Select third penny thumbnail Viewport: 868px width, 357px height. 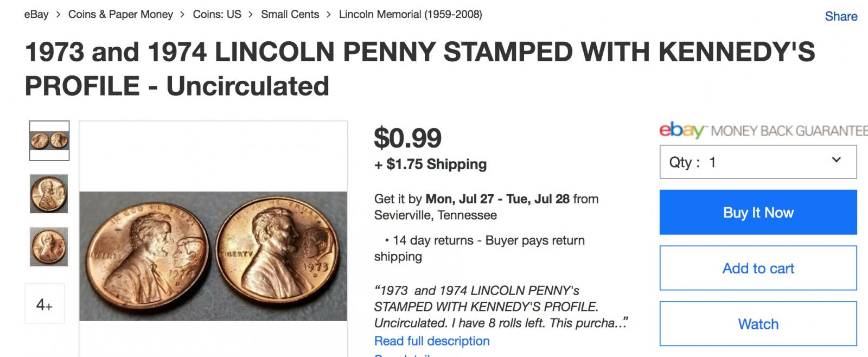pos(49,247)
